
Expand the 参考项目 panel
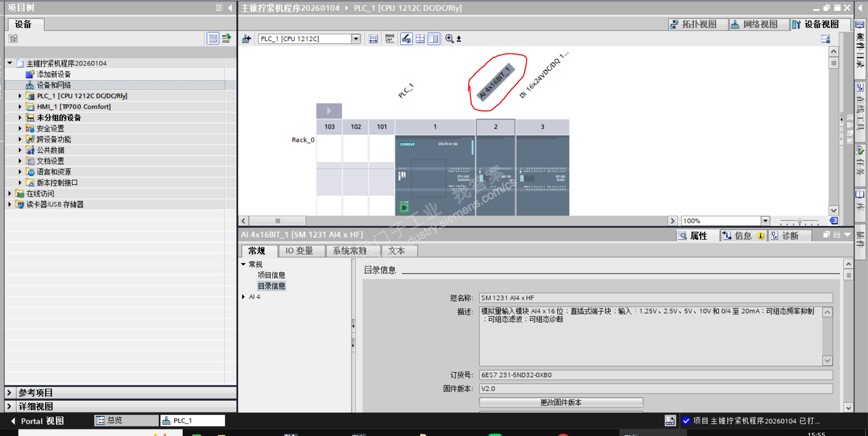[x=9, y=393]
